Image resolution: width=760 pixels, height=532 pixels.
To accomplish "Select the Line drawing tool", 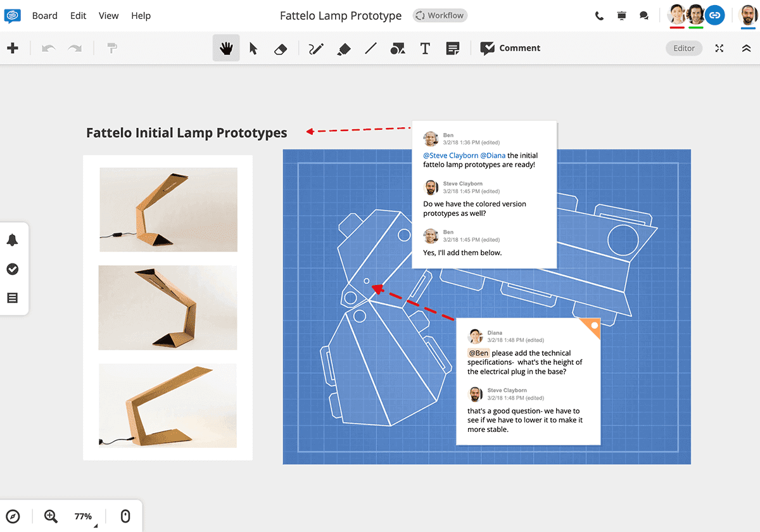I will tap(370, 47).
